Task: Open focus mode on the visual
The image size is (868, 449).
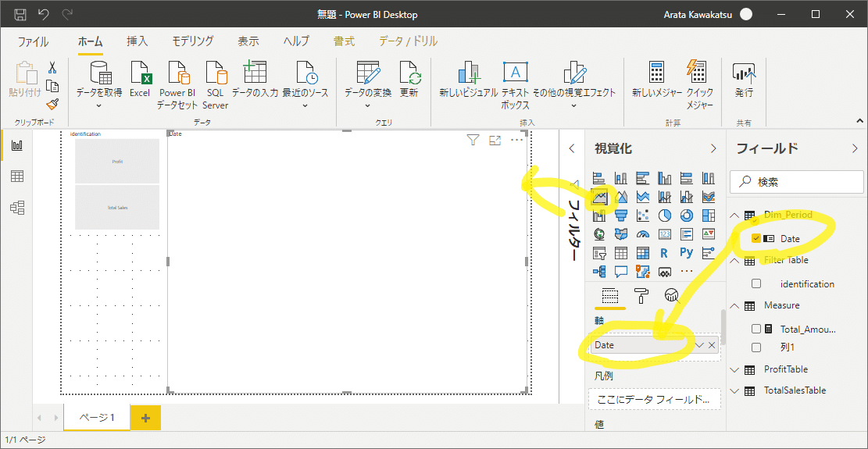Action: [495, 141]
